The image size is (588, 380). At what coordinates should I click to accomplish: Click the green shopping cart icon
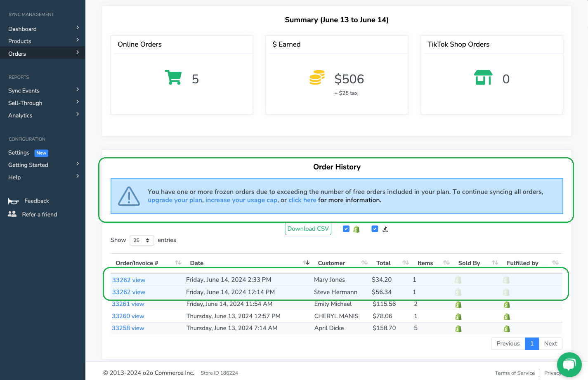point(173,77)
